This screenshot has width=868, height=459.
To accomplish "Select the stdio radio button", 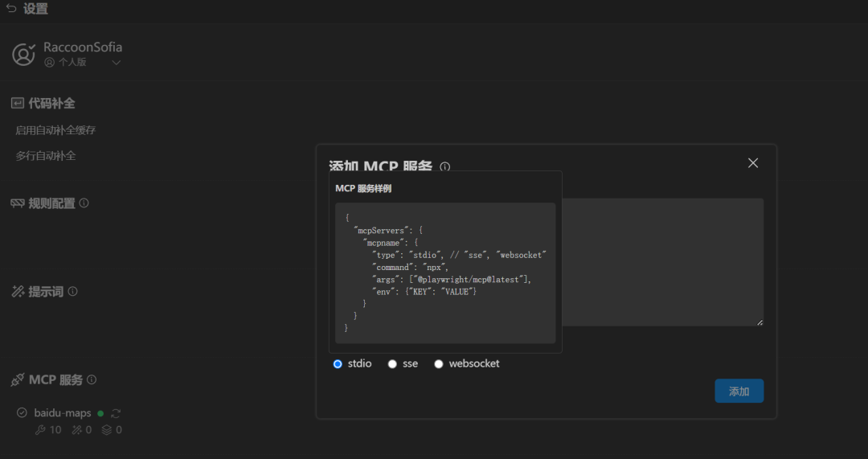I will point(337,364).
